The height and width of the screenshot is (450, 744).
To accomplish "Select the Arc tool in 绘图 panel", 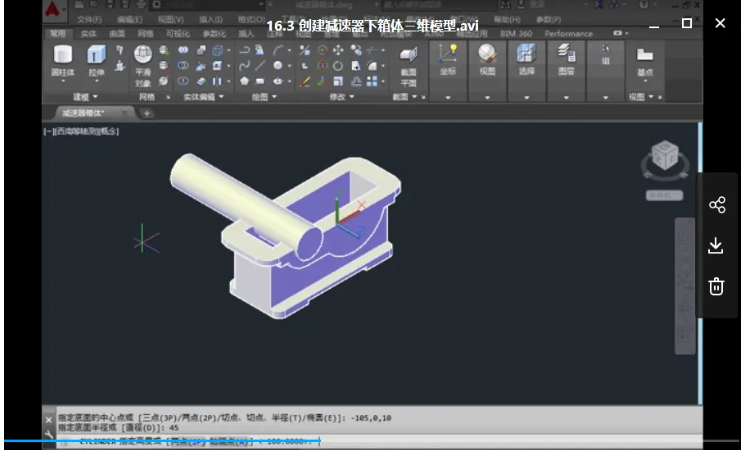I will (x=278, y=50).
